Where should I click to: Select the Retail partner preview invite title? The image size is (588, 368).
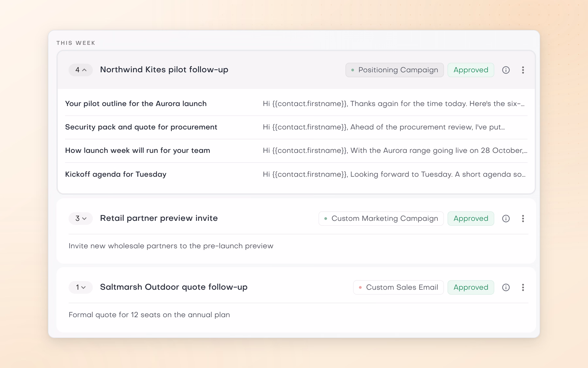tap(159, 218)
